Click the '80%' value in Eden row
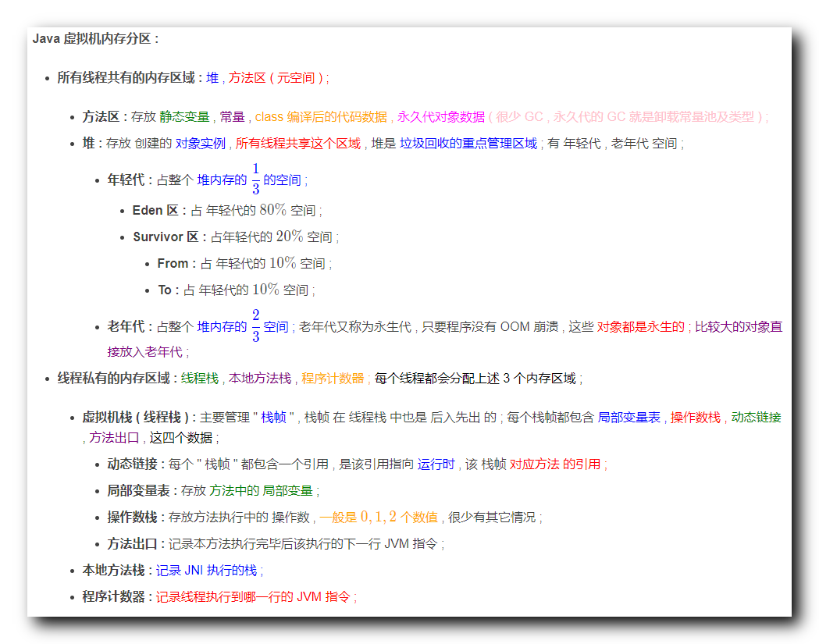This screenshot has width=819, height=644. coord(272,210)
